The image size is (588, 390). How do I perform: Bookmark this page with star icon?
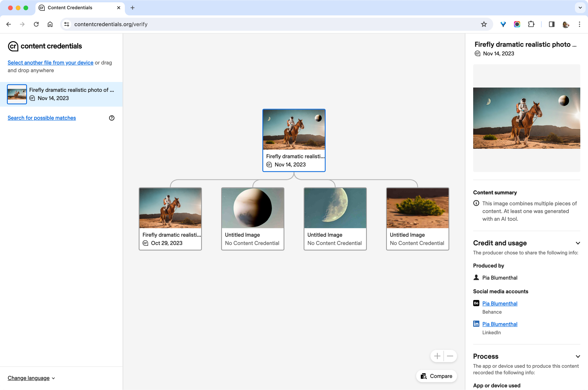(484, 24)
